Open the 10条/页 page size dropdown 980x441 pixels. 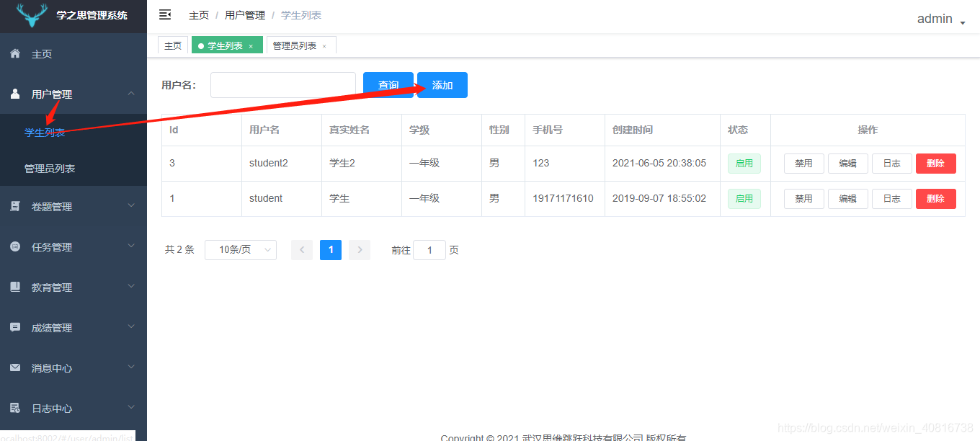pos(241,250)
